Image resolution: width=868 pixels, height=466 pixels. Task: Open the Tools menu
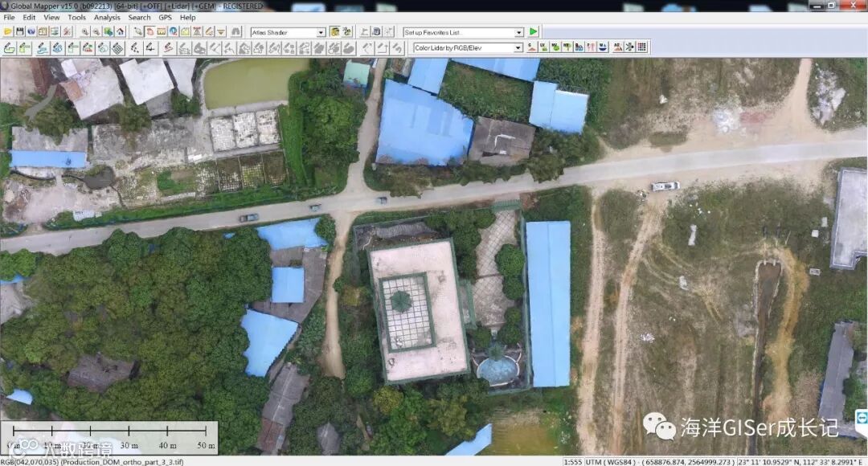[x=76, y=17]
